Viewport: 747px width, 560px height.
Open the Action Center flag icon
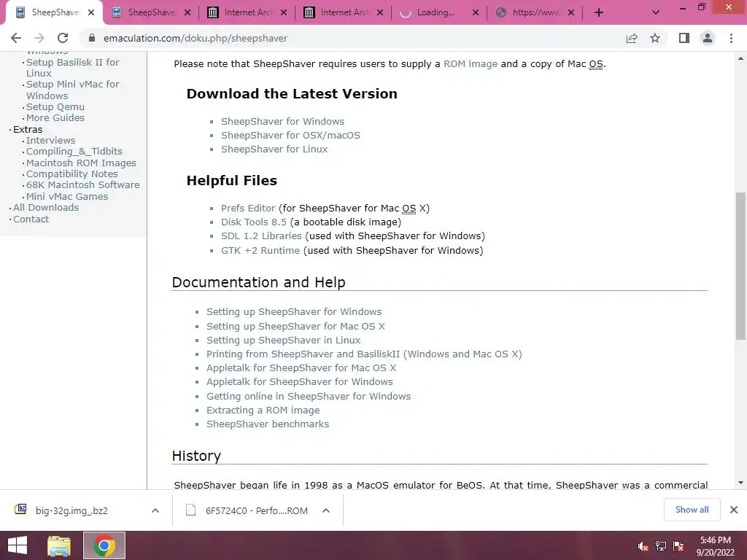click(678, 546)
